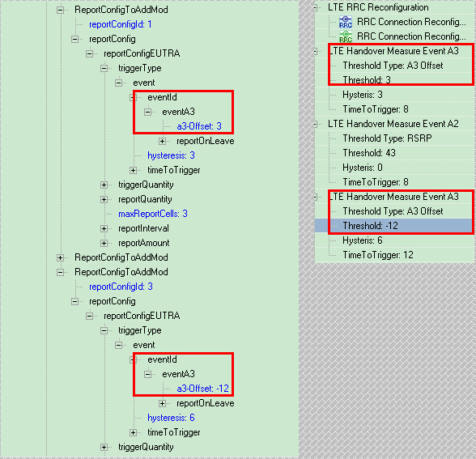
Task: Click the reportAmount label
Action: pyautogui.click(x=144, y=243)
